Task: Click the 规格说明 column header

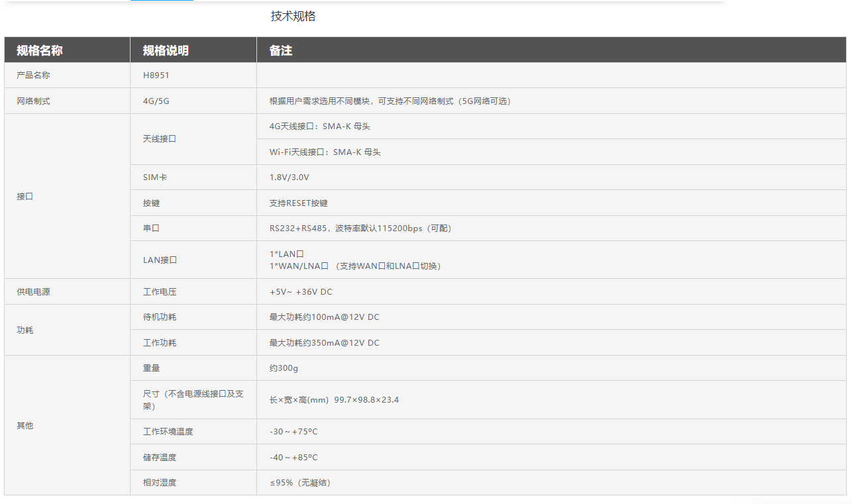Action: tap(166, 50)
